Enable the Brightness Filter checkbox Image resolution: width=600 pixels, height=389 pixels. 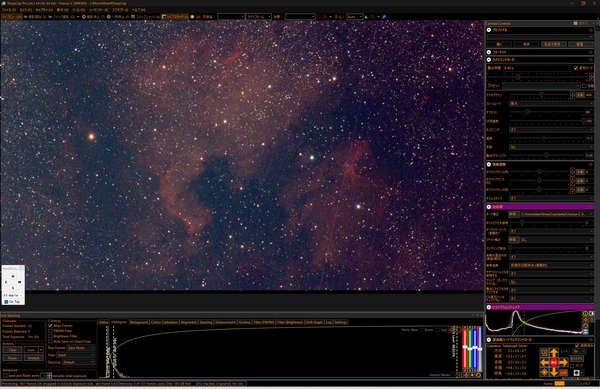pos(51,336)
